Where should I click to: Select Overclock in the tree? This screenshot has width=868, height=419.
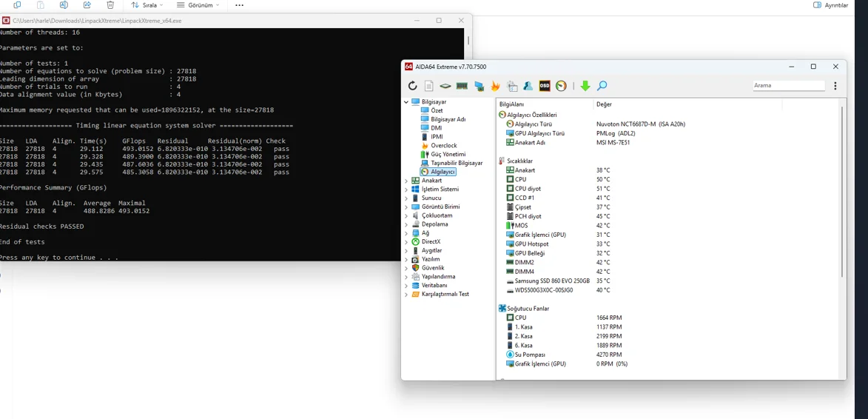(443, 146)
